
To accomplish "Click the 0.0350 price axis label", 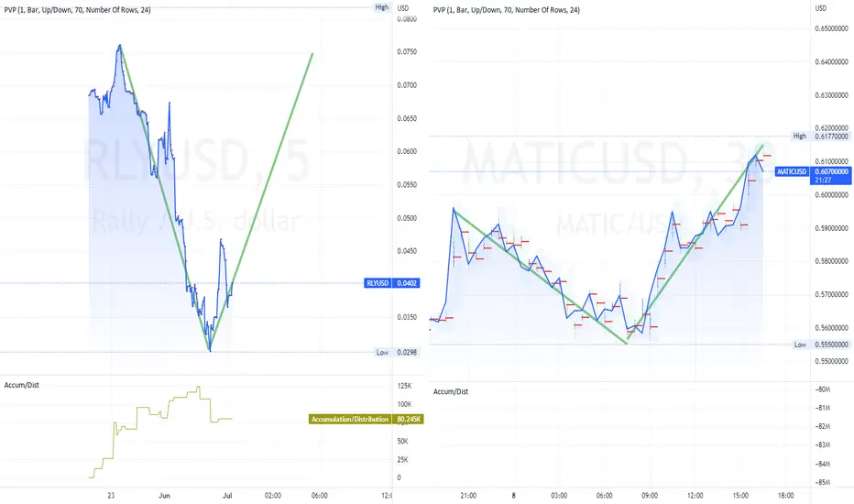I will coord(407,317).
